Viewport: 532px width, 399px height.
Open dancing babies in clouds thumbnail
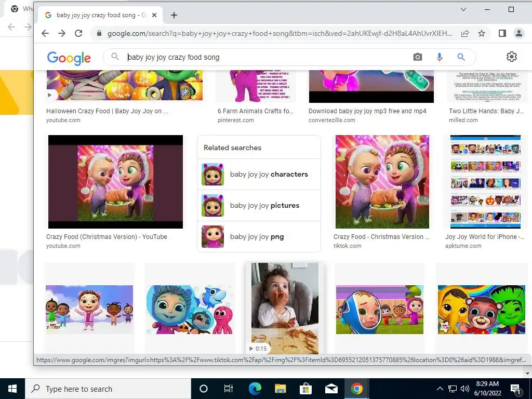[x=89, y=310]
